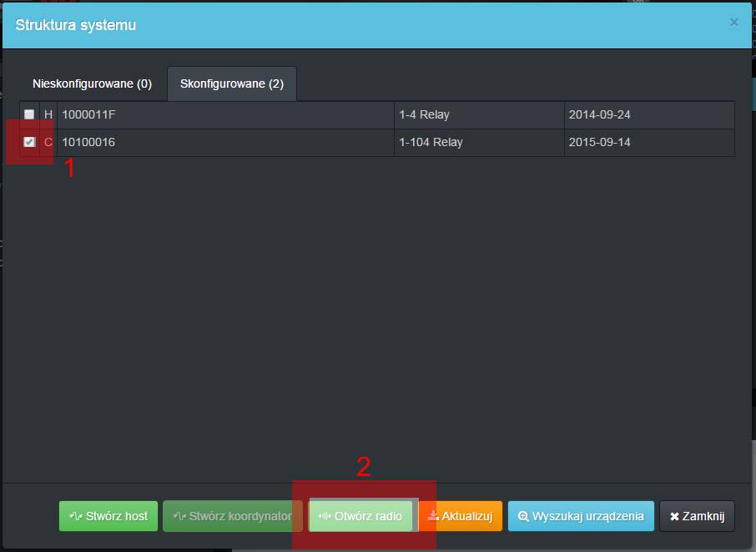Click the date 2014-09-24 cell
Viewport: 756px width, 552px height.
click(599, 114)
